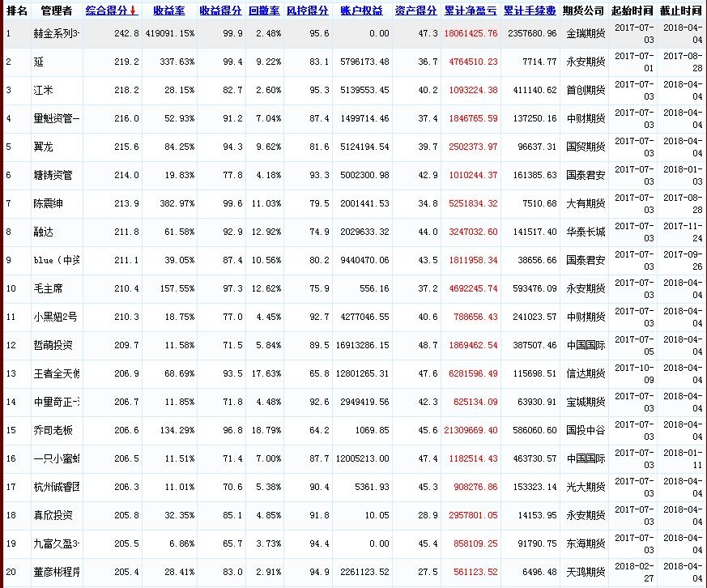This screenshot has width=707, height=588.
Task: Click the 回撤率 column header
Action: (x=263, y=11)
